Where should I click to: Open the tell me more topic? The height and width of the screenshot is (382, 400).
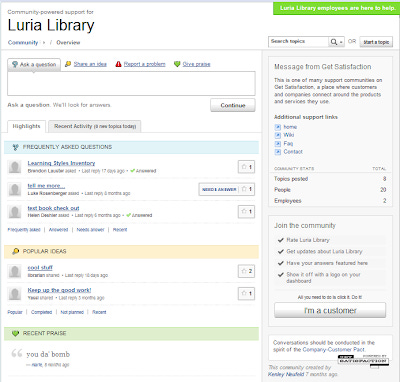pyautogui.click(x=46, y=186)
